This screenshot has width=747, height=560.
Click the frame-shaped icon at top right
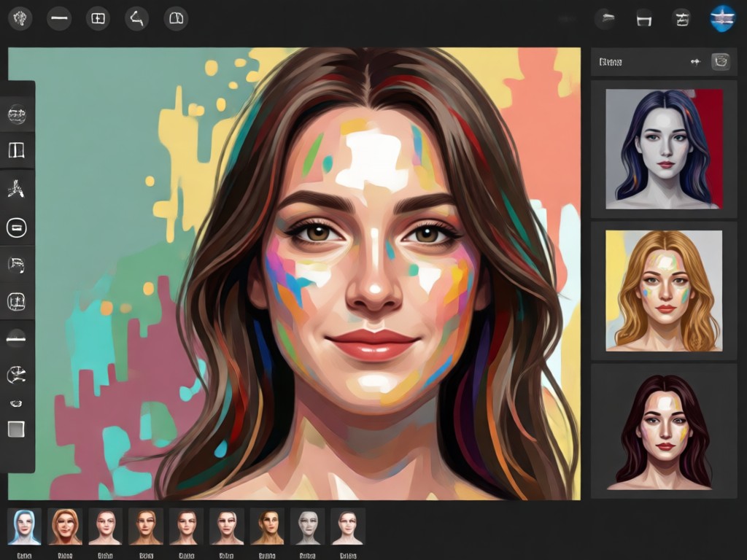pyautogui.click(x=643, y=19)
